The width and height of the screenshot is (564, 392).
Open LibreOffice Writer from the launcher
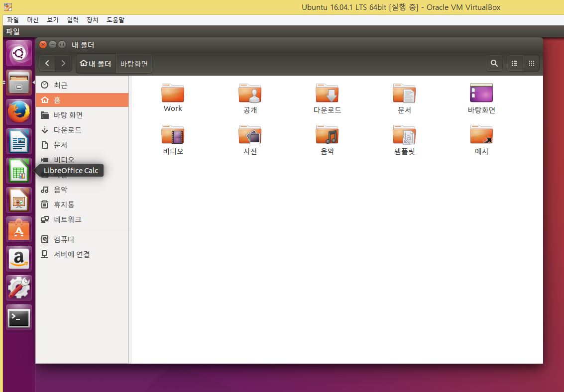[19, 141]
